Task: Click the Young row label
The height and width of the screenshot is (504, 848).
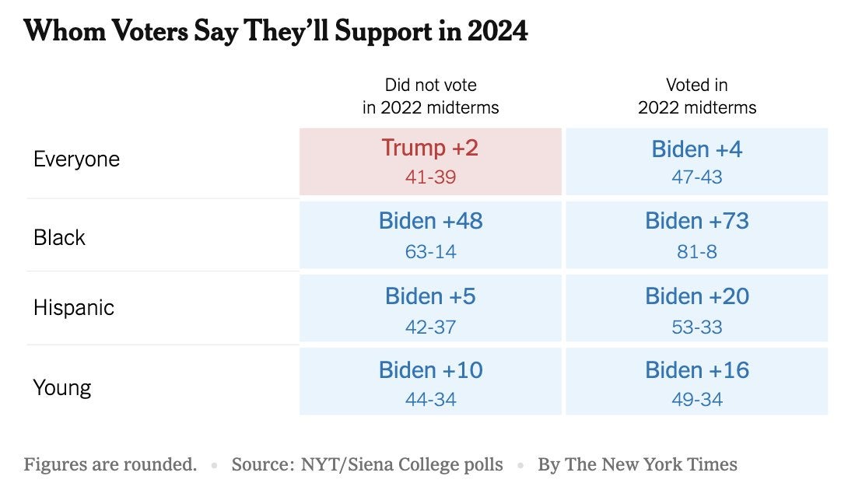Action: [62, 387]
